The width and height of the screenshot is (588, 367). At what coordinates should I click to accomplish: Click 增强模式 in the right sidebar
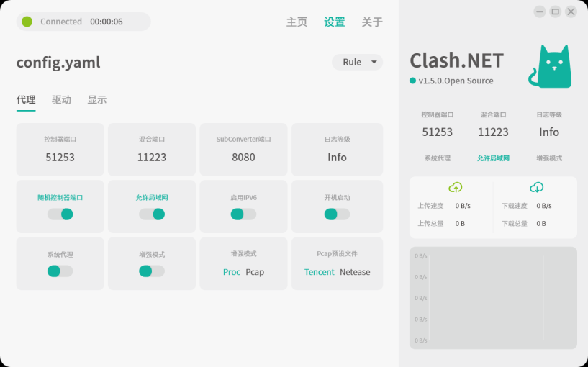[549, 158]
